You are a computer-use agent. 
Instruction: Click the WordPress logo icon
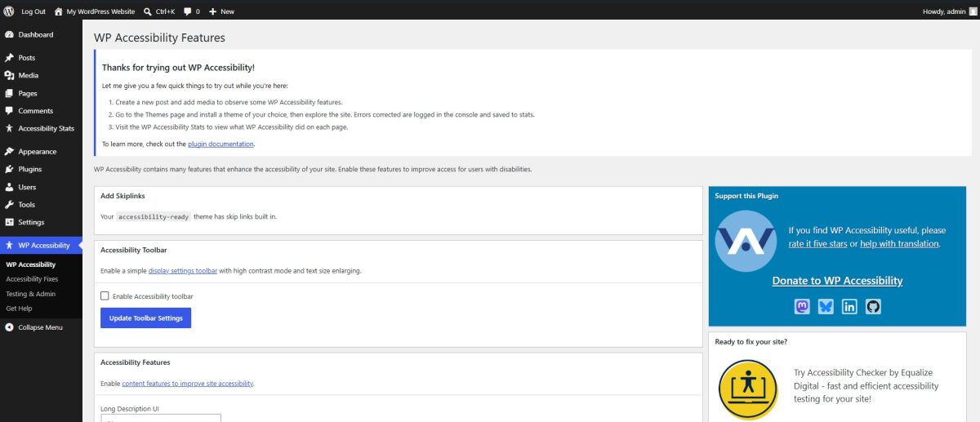9,11
